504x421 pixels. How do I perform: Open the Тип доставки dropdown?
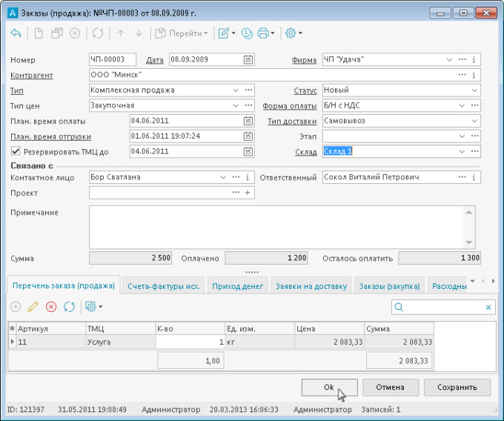474,121
